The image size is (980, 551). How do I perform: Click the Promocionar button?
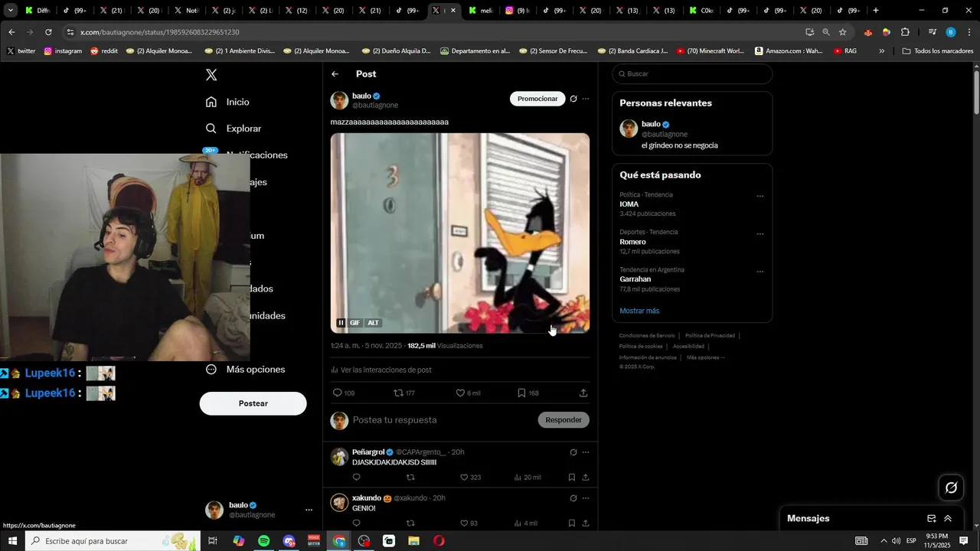pyautogui.click(x=537, y=99)
